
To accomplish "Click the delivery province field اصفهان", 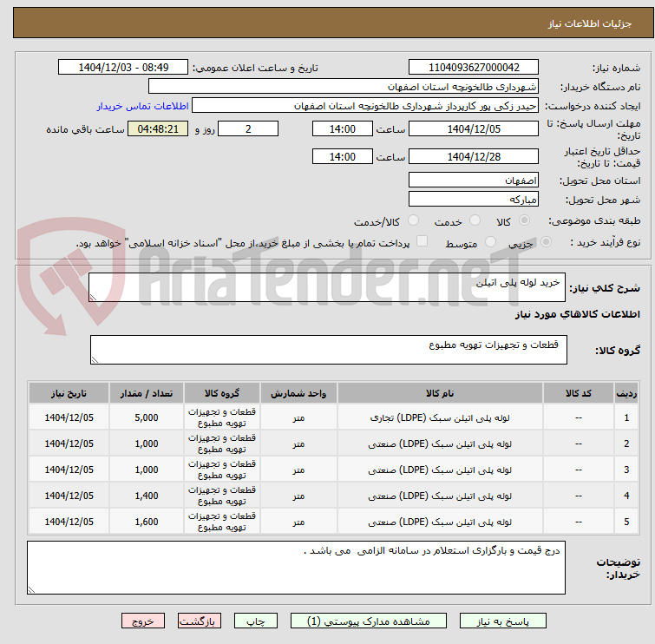I will point(474,181).
